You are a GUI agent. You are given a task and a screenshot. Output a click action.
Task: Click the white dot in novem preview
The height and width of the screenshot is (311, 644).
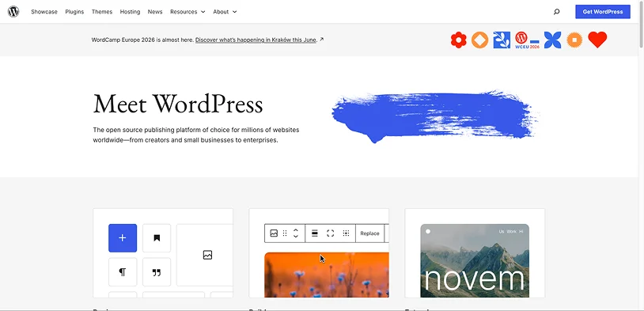click(428, 231)
